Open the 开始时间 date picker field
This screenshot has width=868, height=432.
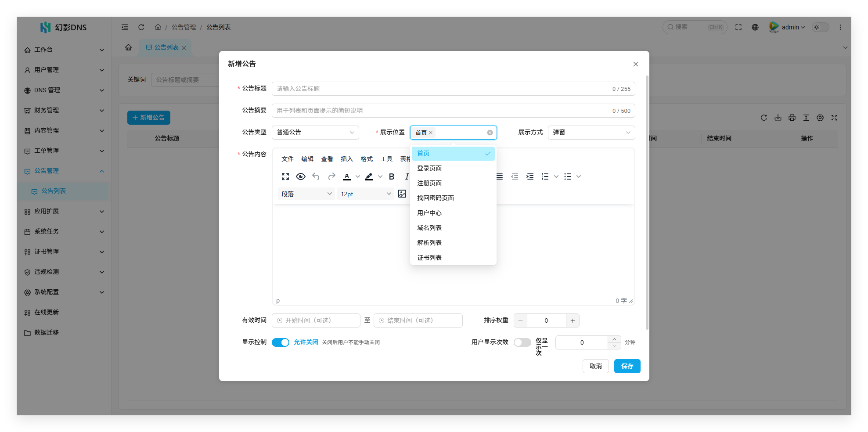coord(316,320)
